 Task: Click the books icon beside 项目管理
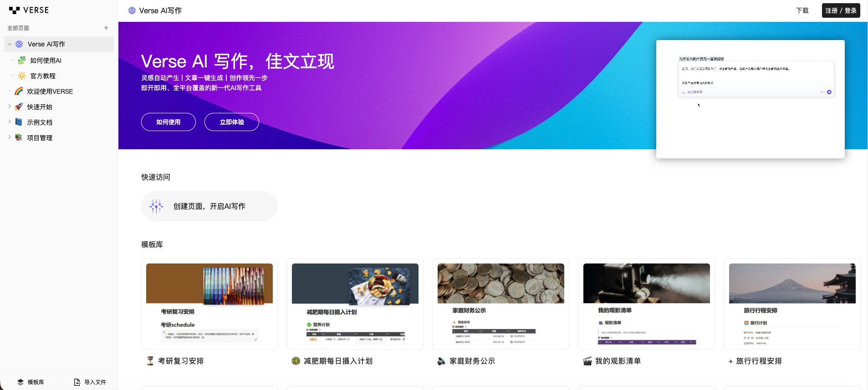pyautogui.click(x=19, y=137)
